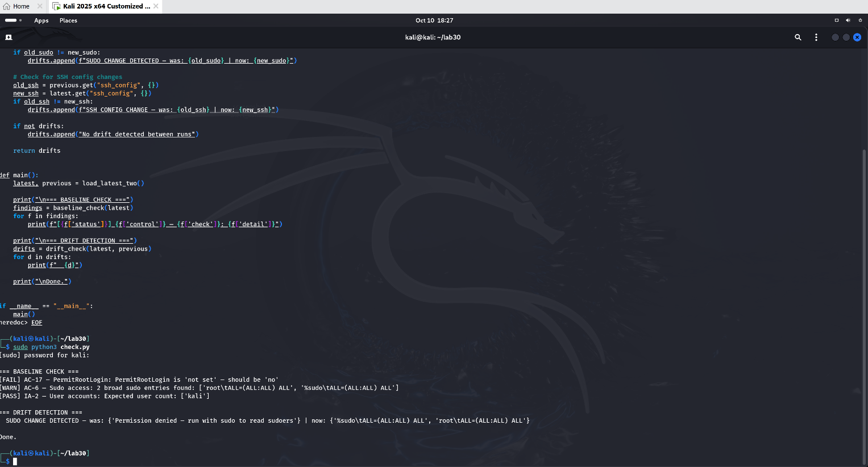Click the 'for d in drifts:' line

43,257
